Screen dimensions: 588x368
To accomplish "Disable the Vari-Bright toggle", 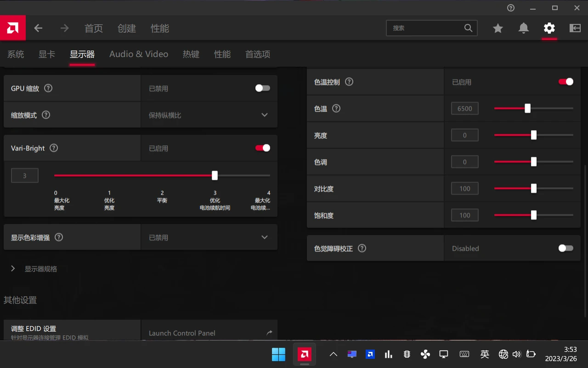I will click(262, 148).
